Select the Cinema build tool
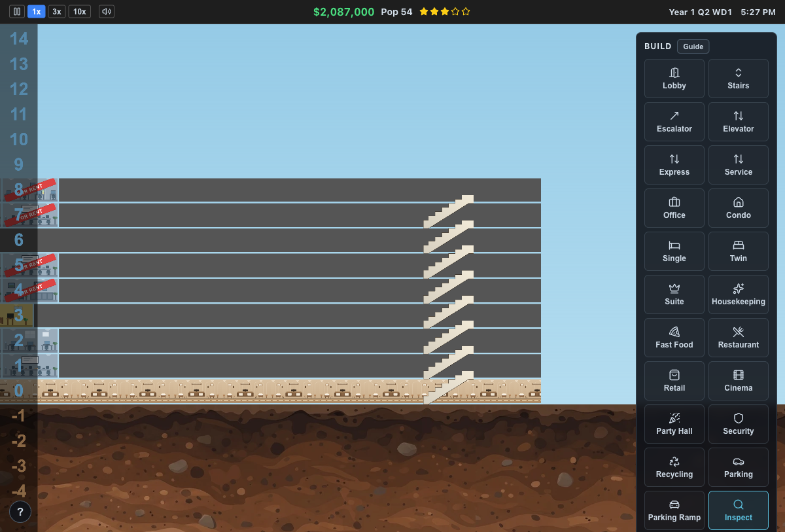The width and height of the screenshot is (785, 532). pyautogui.click(x=739, y=381)
